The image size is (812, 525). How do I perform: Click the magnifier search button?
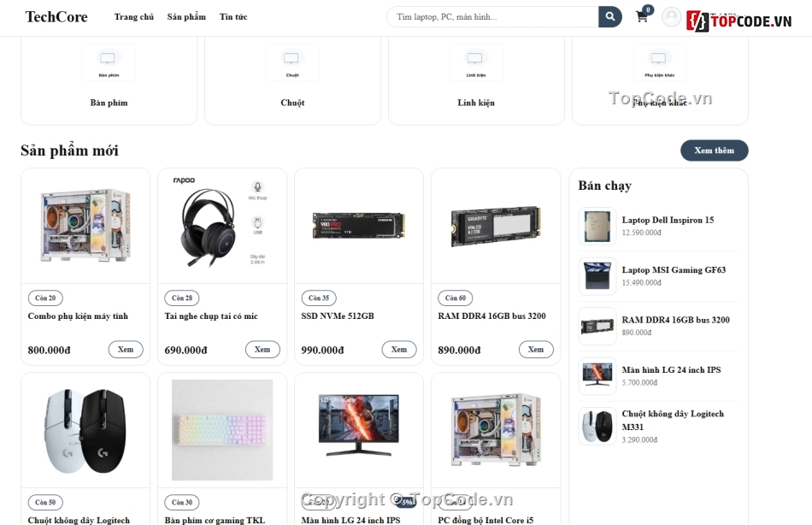click(610, 16)
